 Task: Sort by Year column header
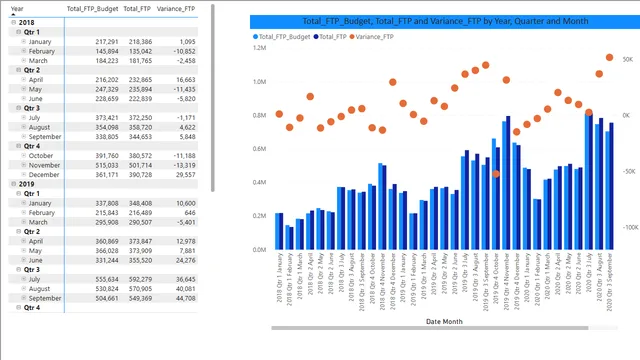[17, 9]
